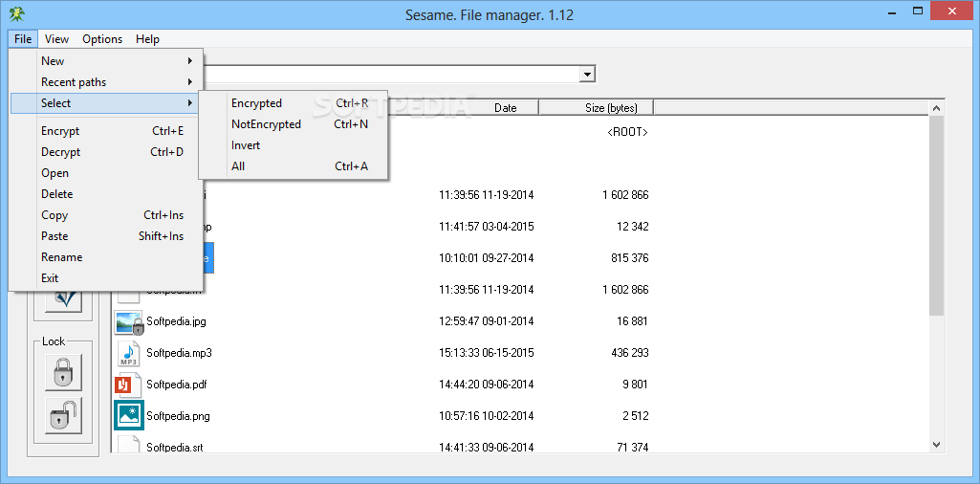Screen dimensions: 980x484
Task: Open the Options menu
Action: click(102, 39)
